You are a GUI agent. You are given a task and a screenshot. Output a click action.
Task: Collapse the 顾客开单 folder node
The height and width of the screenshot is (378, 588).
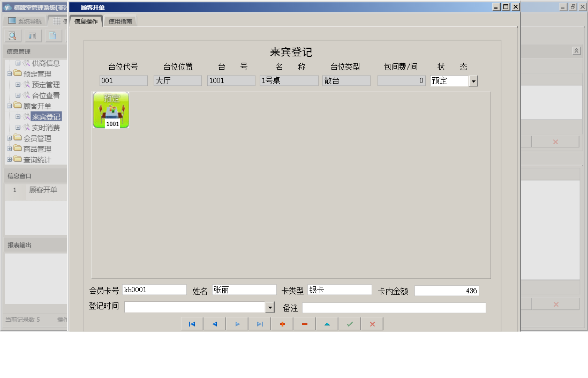(x=10, y=106)
